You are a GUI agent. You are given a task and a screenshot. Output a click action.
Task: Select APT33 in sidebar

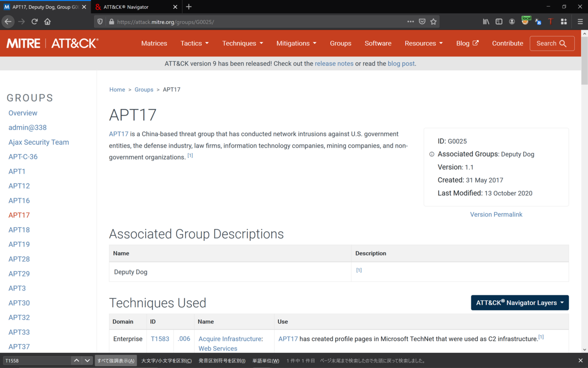click(x=19, y=332)
